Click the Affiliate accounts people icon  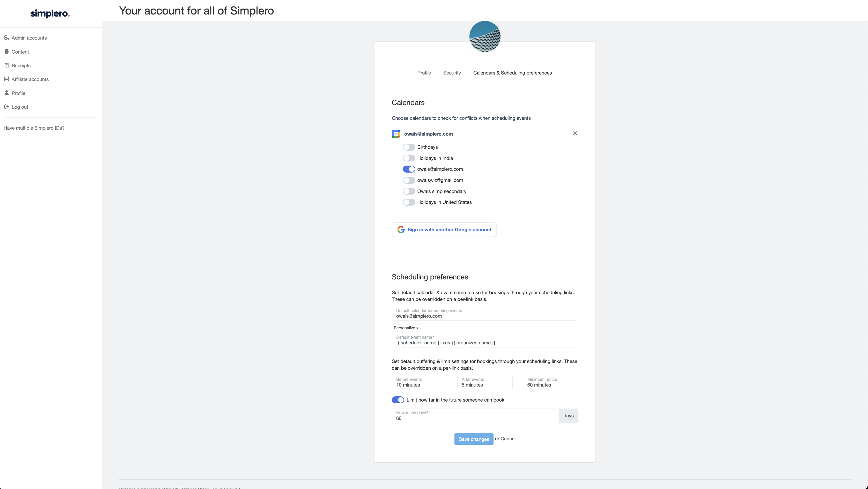6,79
